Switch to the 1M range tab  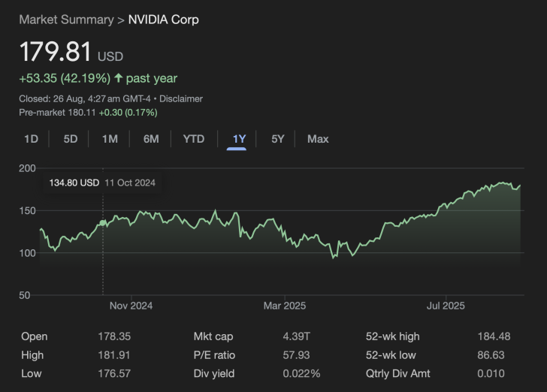tap(110, 139)
